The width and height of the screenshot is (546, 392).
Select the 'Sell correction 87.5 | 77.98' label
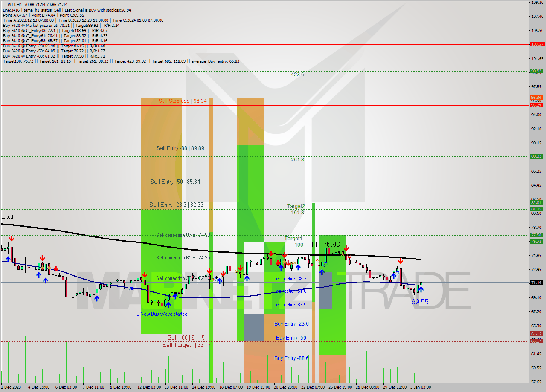point(183,235)
